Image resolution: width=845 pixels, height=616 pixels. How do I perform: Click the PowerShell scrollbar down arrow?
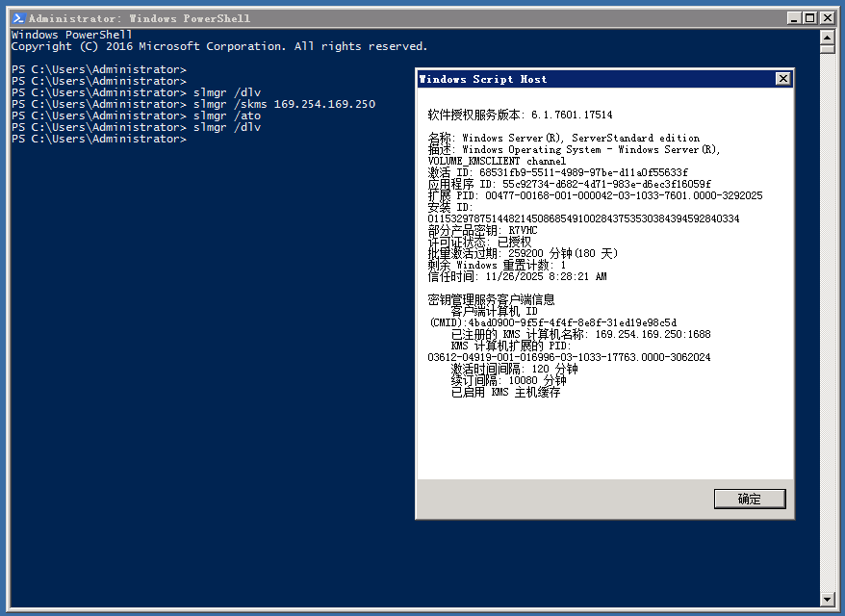828,599
